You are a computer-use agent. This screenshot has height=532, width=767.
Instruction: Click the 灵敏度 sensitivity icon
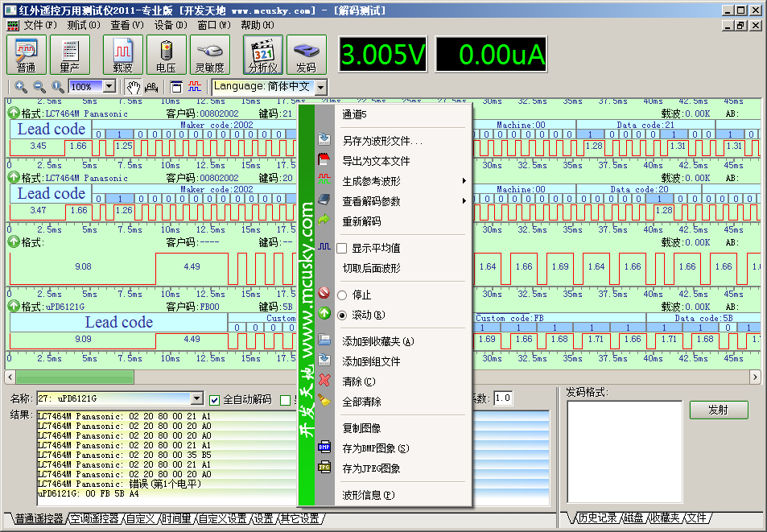[209, 55]
